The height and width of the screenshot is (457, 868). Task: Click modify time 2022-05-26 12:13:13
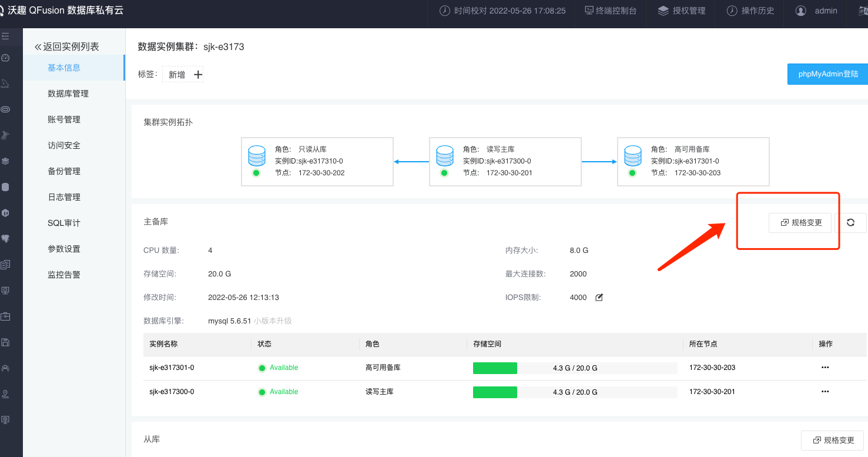pos(243,298)
